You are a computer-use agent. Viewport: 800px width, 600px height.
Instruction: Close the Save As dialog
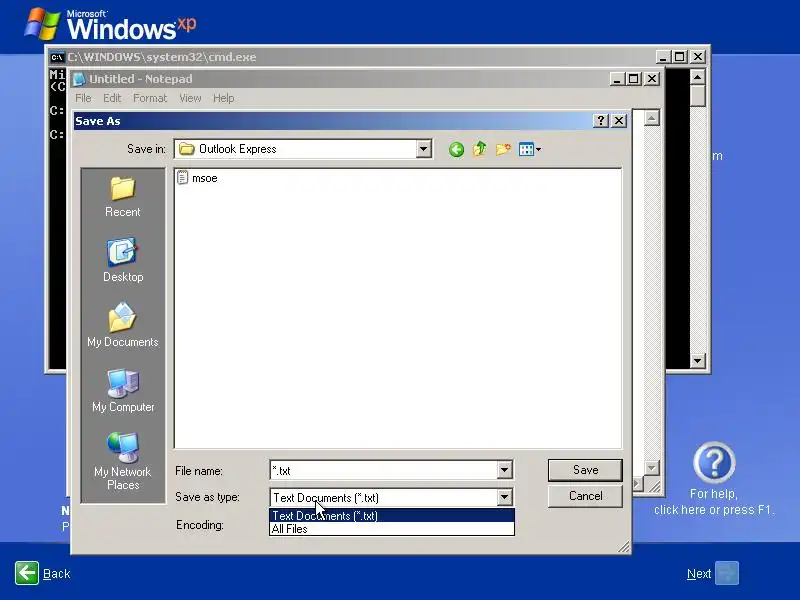[618, 121]
